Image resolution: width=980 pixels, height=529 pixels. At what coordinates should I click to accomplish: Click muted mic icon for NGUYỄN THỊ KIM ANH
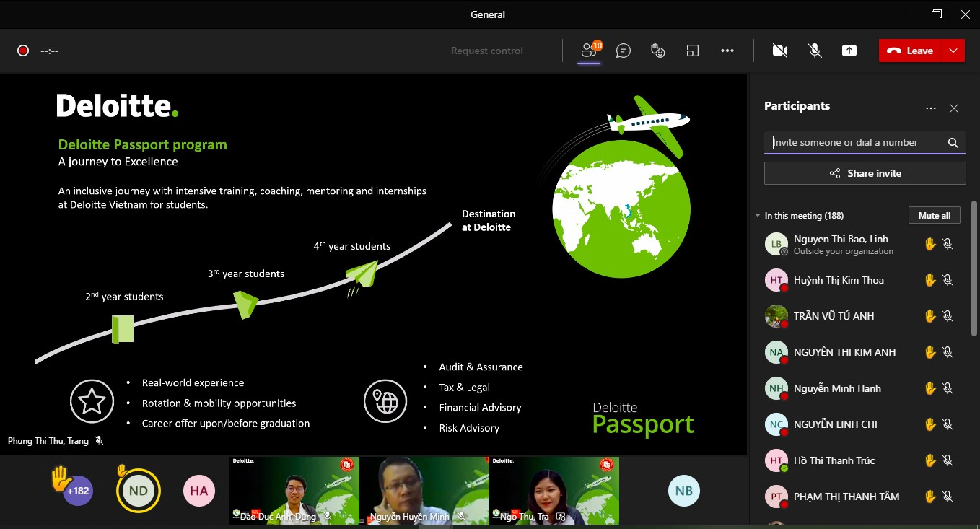tap(948, 352)
